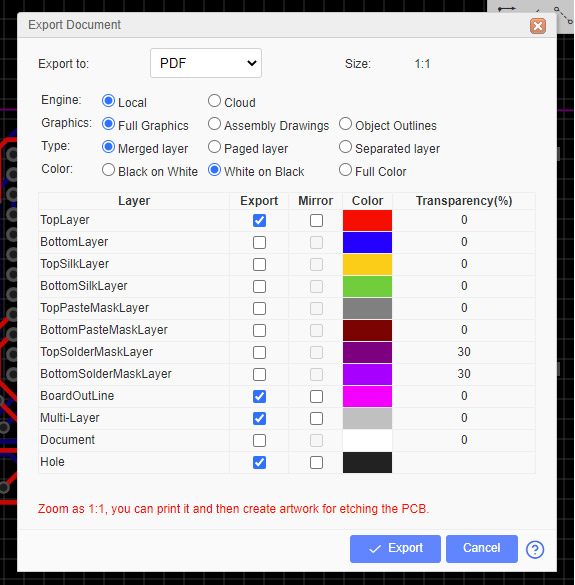
Task: Open the help question mark icon
Action: pos(534,549)
